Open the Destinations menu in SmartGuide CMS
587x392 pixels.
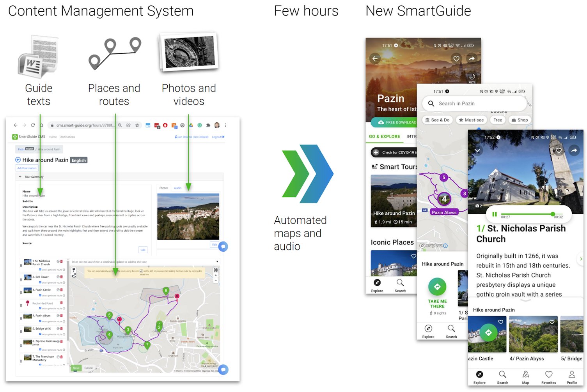click(x=67, y=137)
